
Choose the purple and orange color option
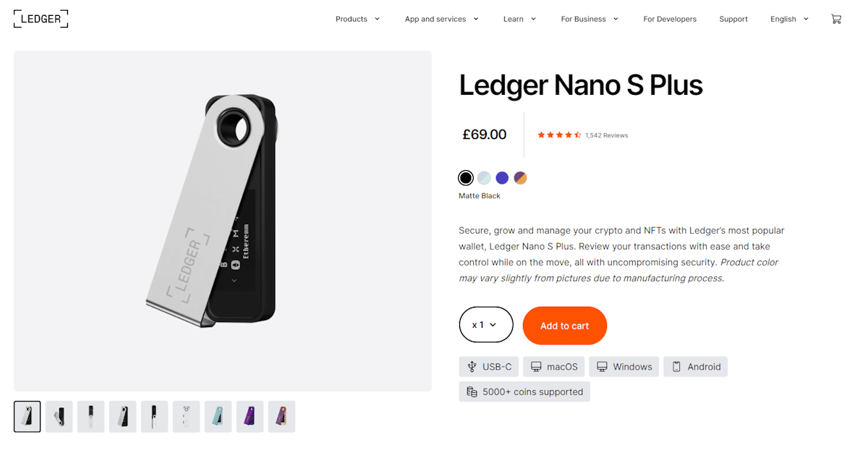coord(520,178)
